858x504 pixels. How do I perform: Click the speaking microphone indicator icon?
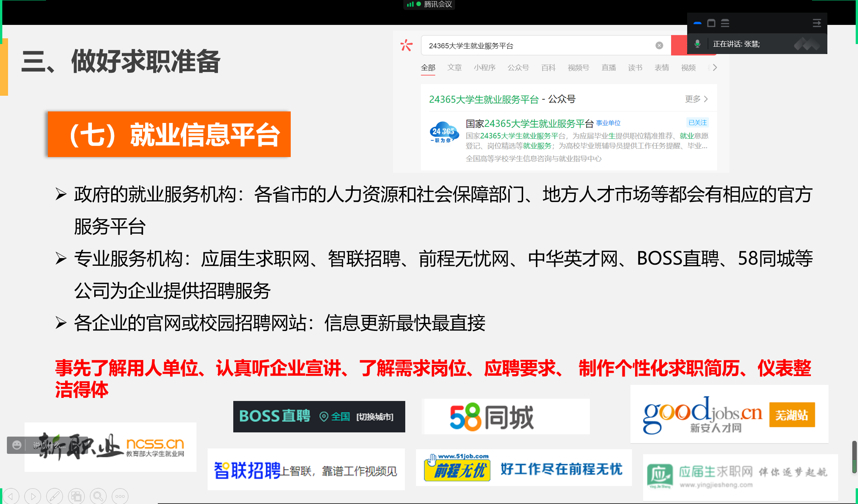(x=698, y=44)
